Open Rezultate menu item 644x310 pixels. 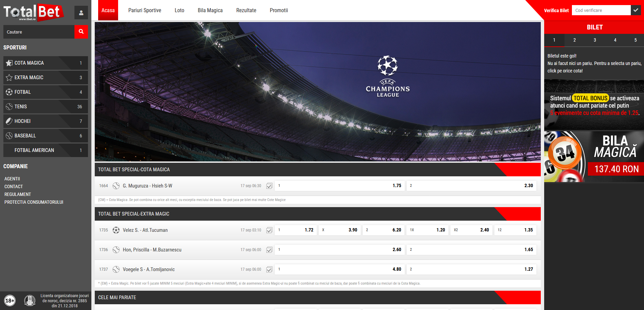246,10
